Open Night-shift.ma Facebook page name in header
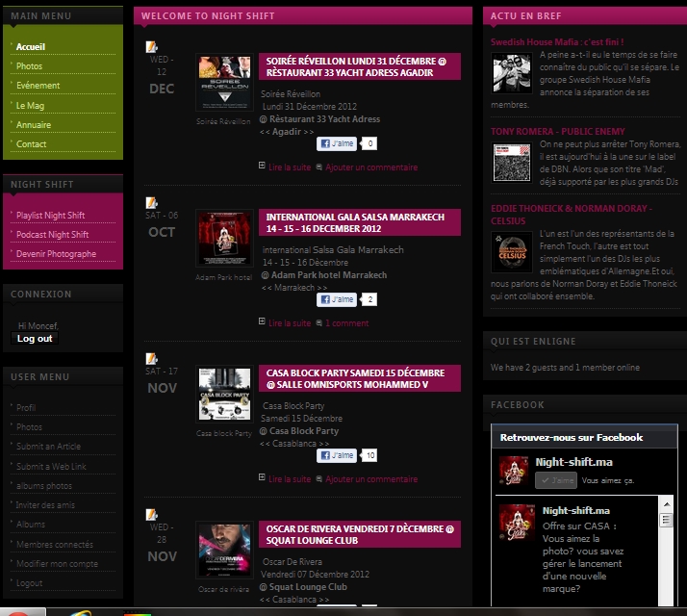This screenshot has width=687, height=616. 574,462
